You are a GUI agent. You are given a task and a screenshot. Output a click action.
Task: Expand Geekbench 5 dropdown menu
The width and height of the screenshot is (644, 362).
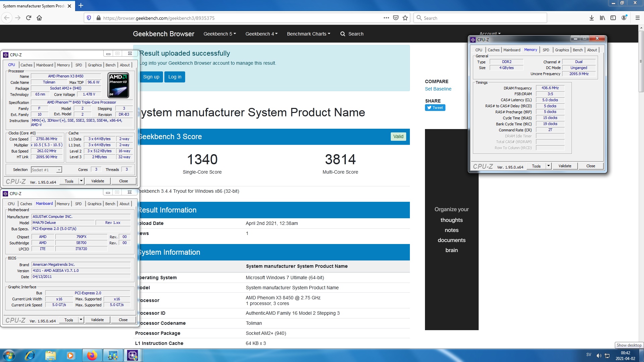[220, 34]
